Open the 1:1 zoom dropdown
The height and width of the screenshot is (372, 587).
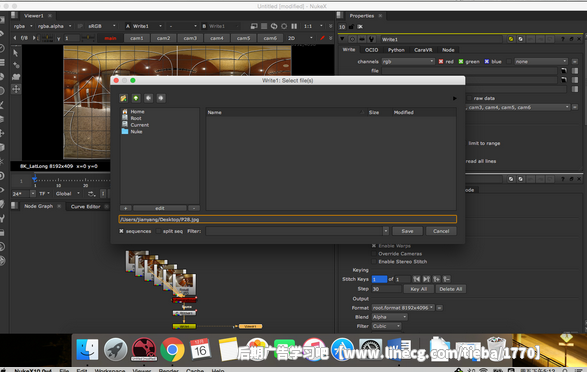(313, 26)
